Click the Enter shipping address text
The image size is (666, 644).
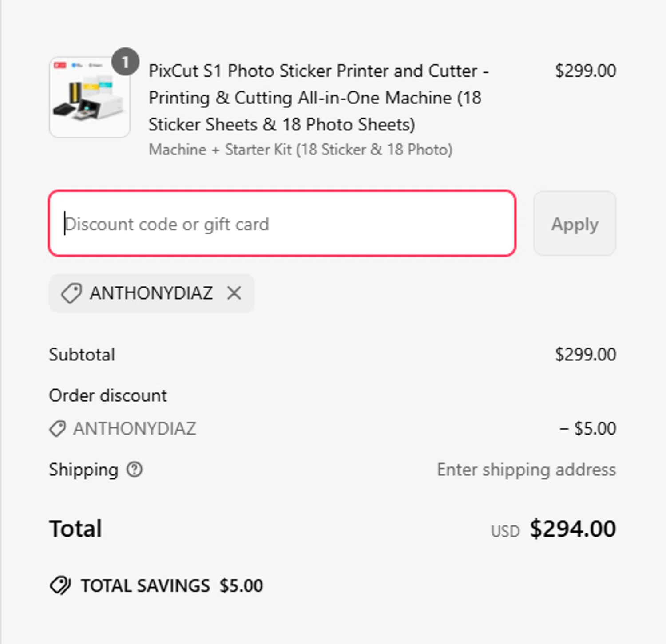tap(526, 470)
